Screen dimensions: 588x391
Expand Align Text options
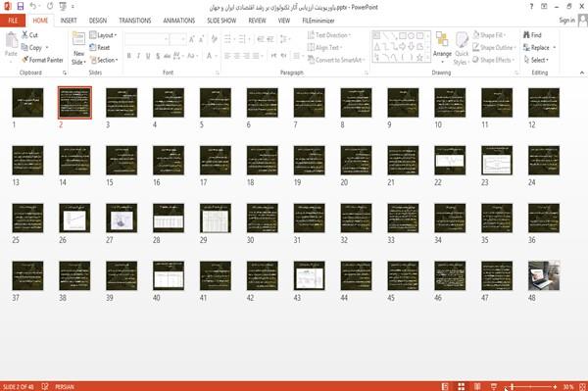[324, 47]
